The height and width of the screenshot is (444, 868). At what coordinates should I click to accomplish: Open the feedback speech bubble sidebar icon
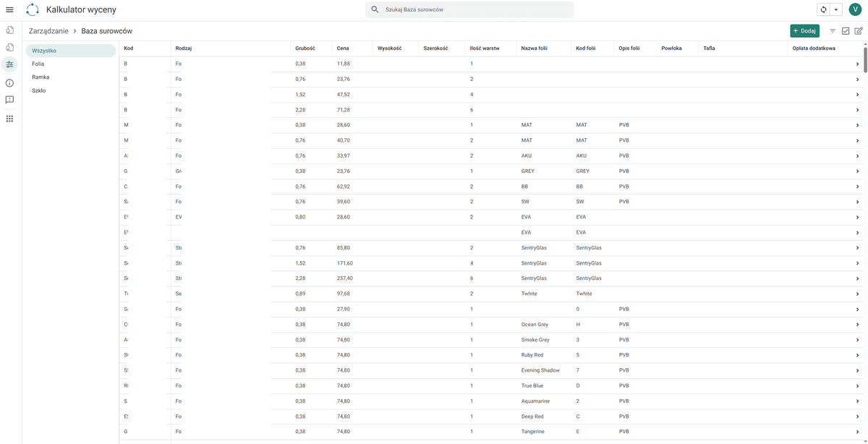point(9,101)
